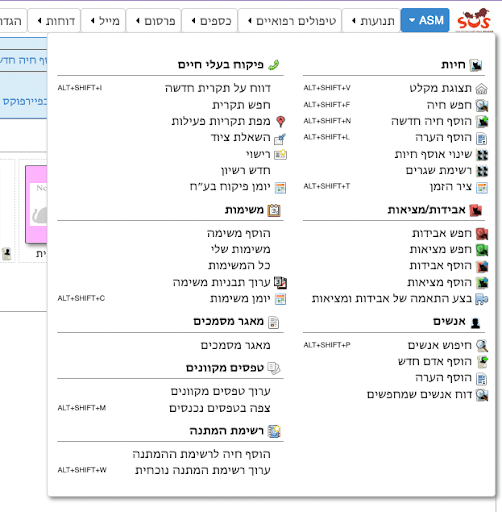Click the edit task templates icon
The image size is (502, 512).
tap(280, 283)
